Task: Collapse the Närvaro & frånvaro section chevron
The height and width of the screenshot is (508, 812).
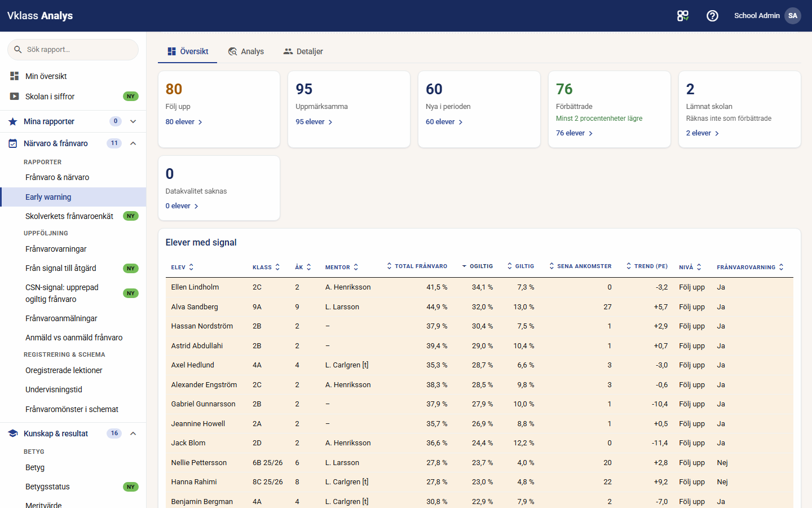Action: [133, 143]
